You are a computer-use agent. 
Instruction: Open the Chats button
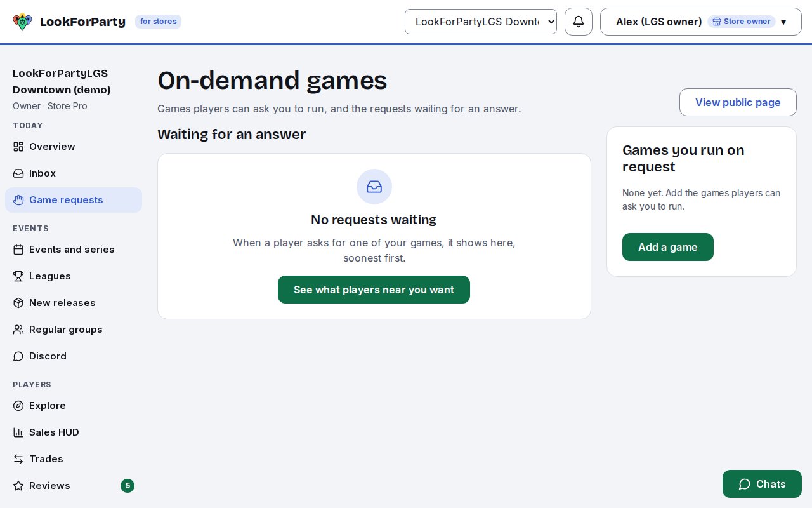coord(762,484)
